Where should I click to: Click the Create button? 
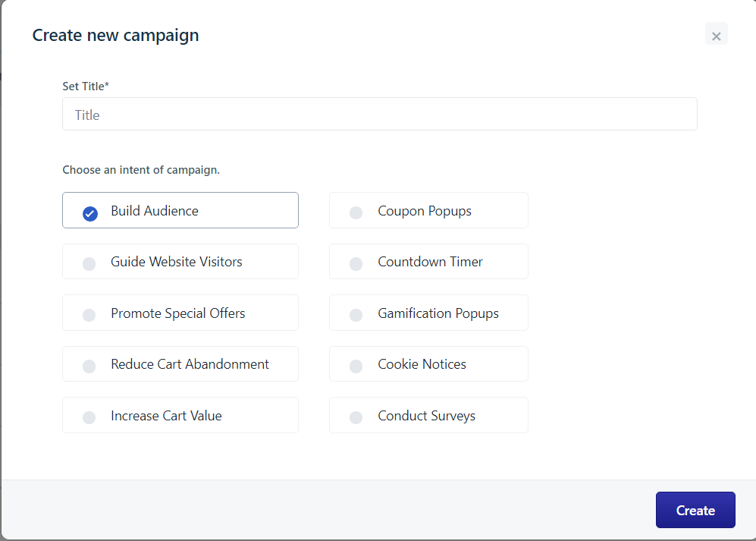[x=695, y=510]
